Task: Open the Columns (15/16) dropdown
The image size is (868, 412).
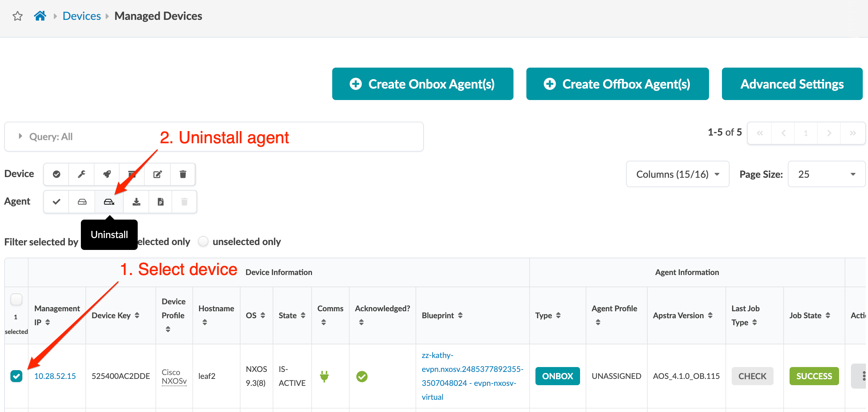Action: (677, 174)
